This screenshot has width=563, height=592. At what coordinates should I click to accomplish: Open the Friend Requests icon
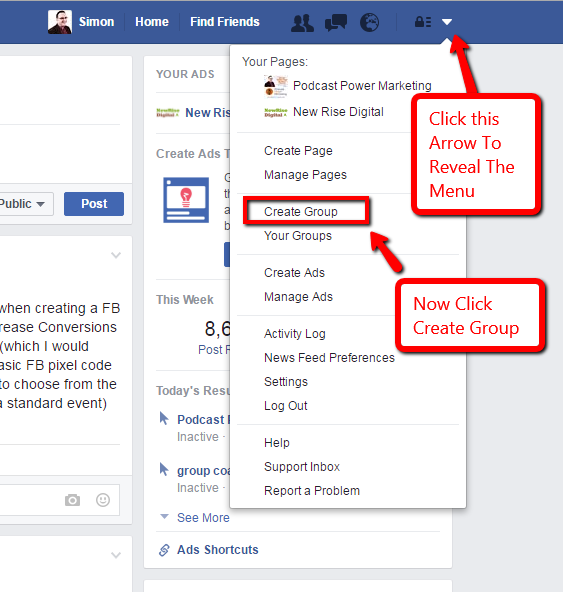[302, 23]
